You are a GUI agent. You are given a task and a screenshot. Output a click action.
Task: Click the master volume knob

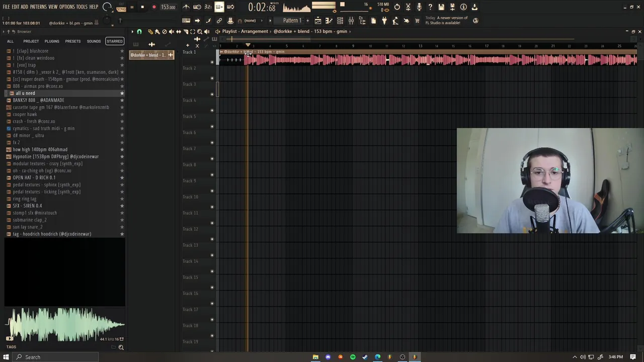(x=108, y=7)
